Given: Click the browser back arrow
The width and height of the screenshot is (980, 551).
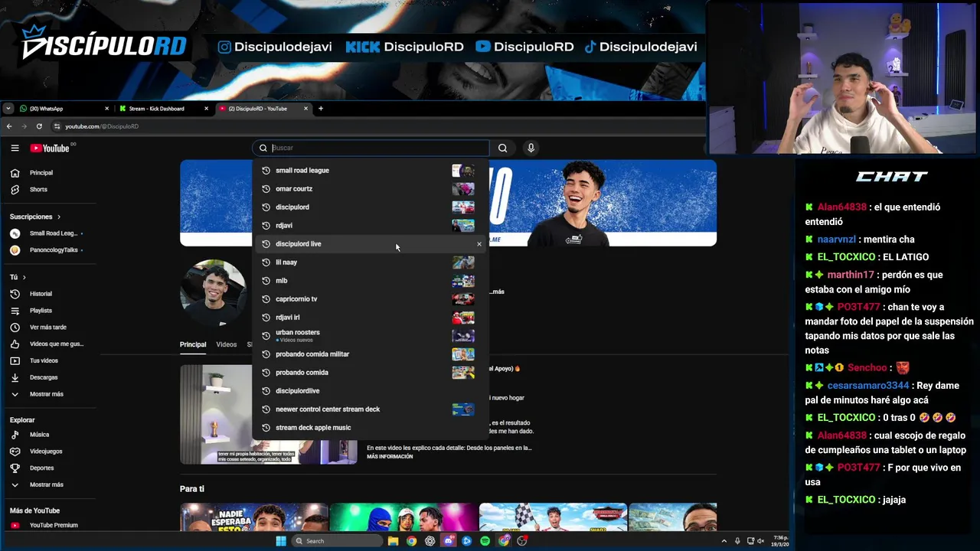Looking at the screenshot, I should (9, 126).
